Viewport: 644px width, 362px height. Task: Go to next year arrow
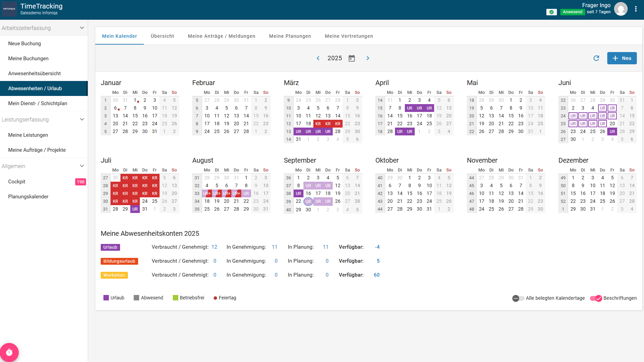(x=368, y=58)
